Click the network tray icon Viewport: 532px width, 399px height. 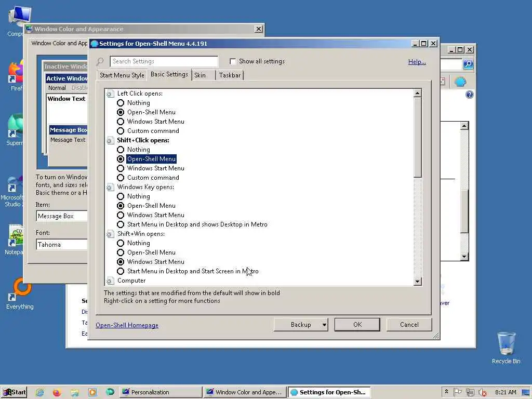click(470, 392)
